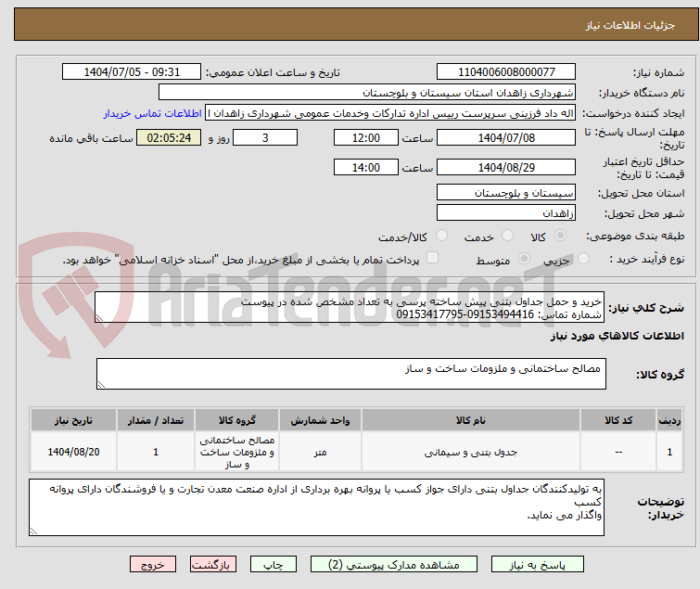Click the تعداد / مقدار column header
700x589 pixels.
156,420
